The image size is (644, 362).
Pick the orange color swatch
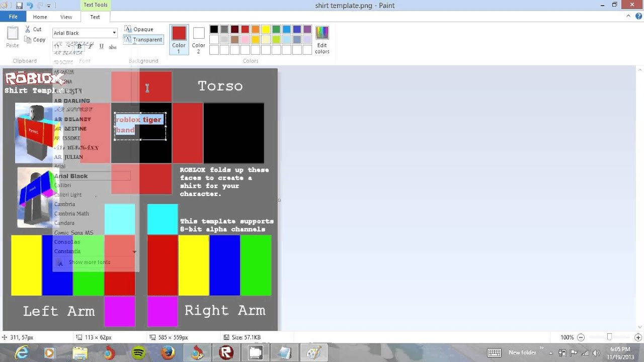(255, 29)
